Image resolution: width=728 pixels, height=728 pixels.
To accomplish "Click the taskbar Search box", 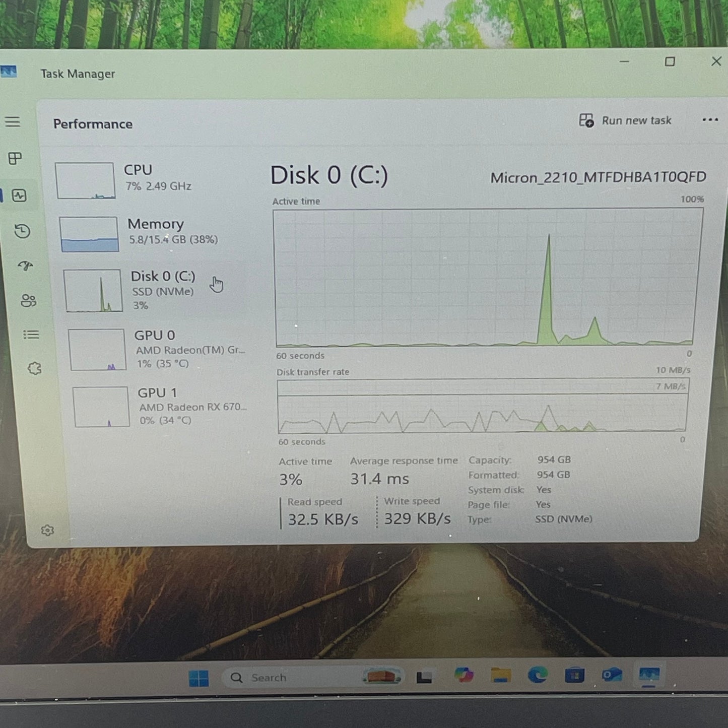I will click(312, 677).
